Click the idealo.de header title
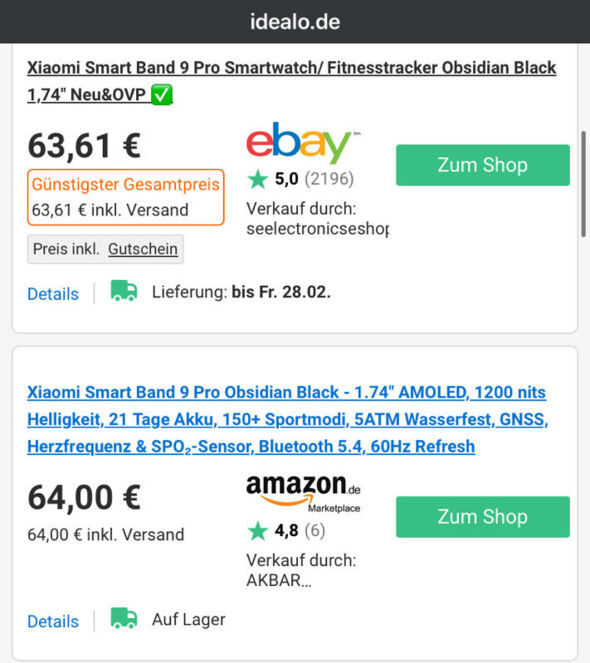The image size is (590, 663). coord(295,22)
